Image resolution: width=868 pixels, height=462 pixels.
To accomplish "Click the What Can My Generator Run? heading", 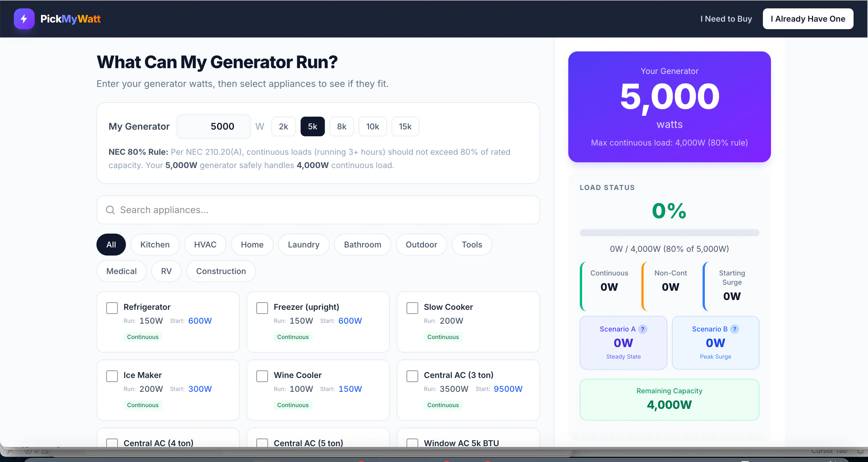I will click(x=217, y=62).
